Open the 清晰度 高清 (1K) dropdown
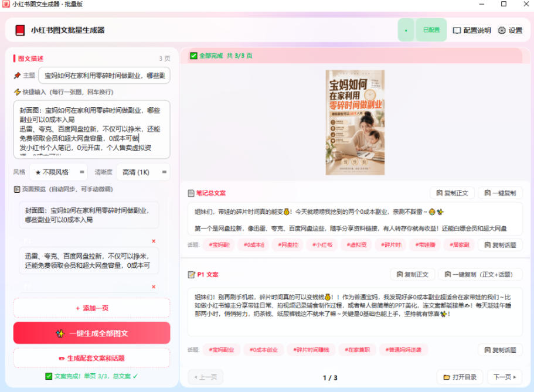This screenshot has height=392, width=534. click(144, 172)
